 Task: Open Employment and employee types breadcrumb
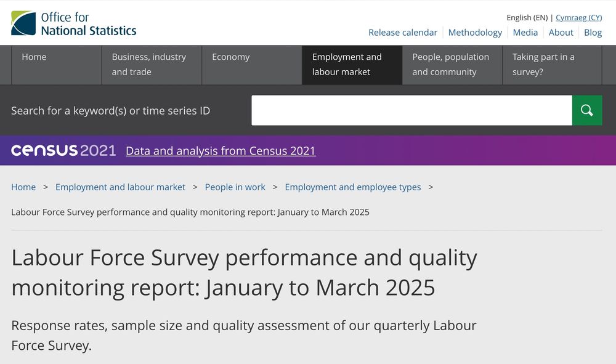[353, 187]
